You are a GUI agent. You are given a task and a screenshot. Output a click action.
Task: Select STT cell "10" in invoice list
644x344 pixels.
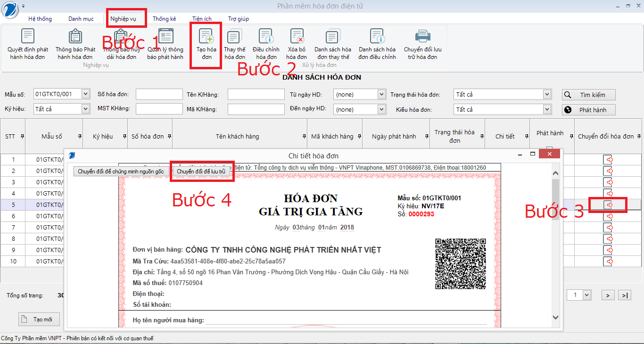(x=13, y=261)
